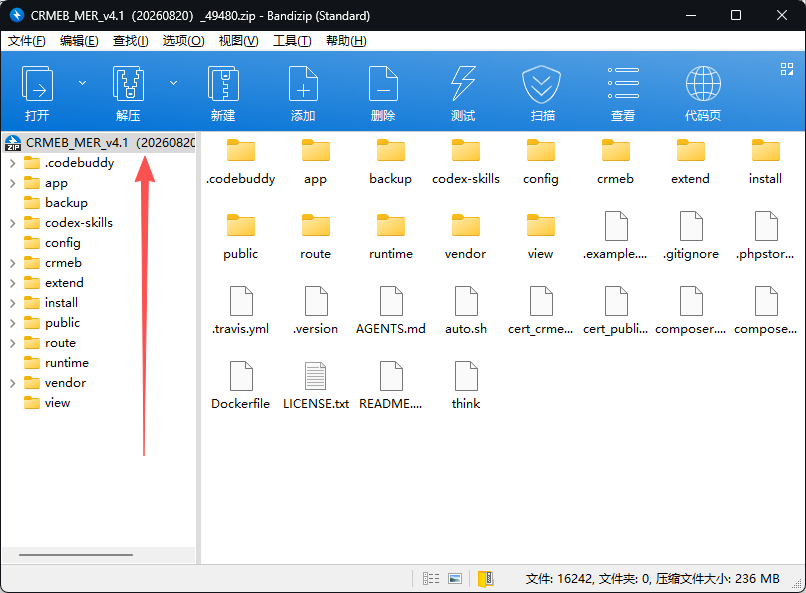
Task: Click the status bar file count text
Action: [652, 579]
